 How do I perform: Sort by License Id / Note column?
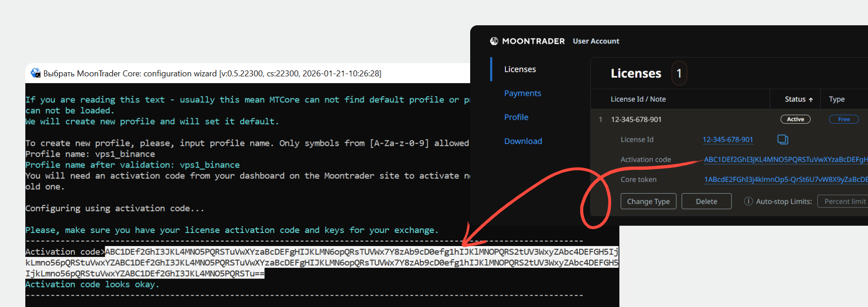(638, 99)
